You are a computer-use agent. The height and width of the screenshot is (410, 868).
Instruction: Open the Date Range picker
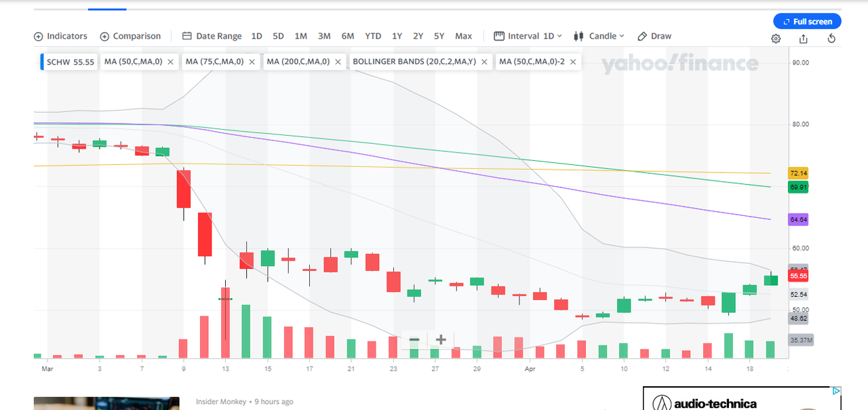coord(212,36)
